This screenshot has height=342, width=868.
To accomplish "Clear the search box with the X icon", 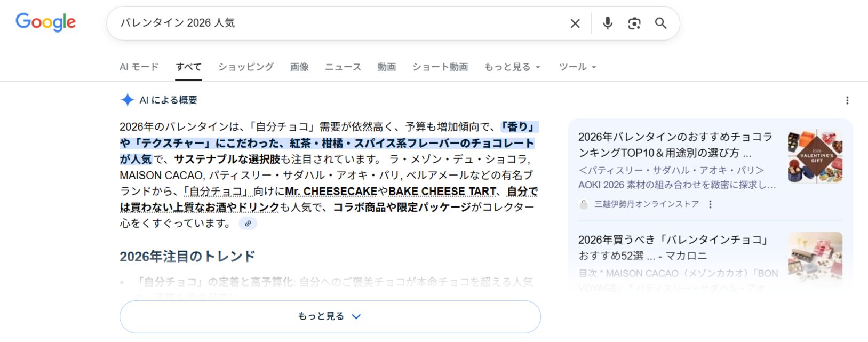I will click(x=575, y=23).
